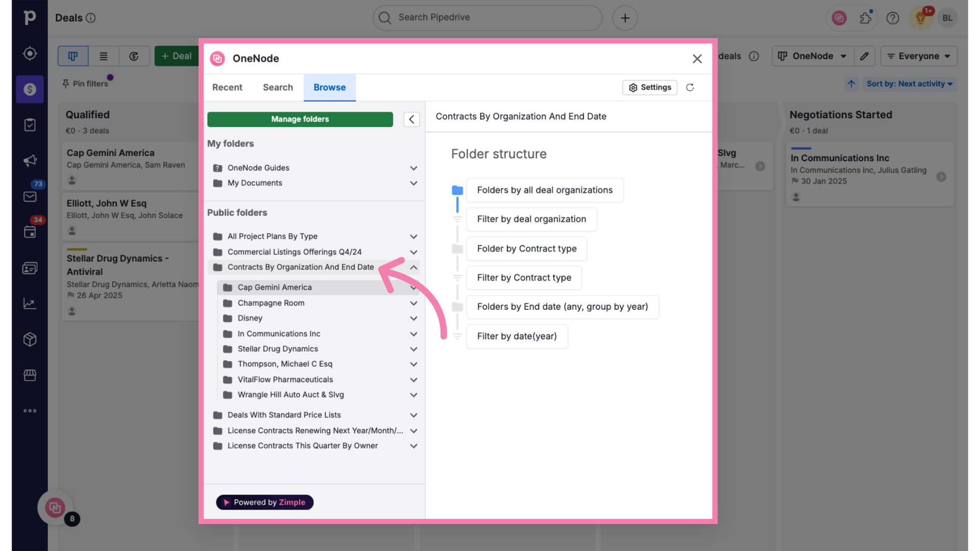Expand the Cap Gemini America subfolder
Image resolution: width=980 pixels, height=551 pixels.
[x=412, y=287]
